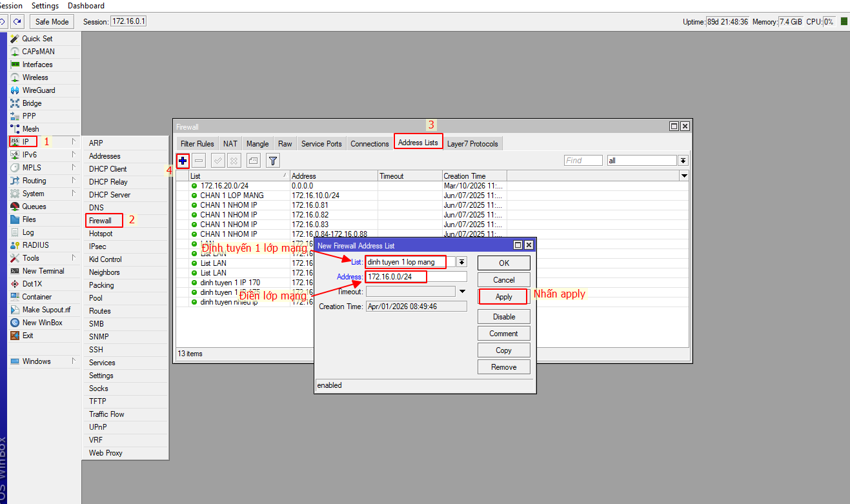Click the Address input field
This screenshot has height=504, width=850.
(x=416, y=277)
